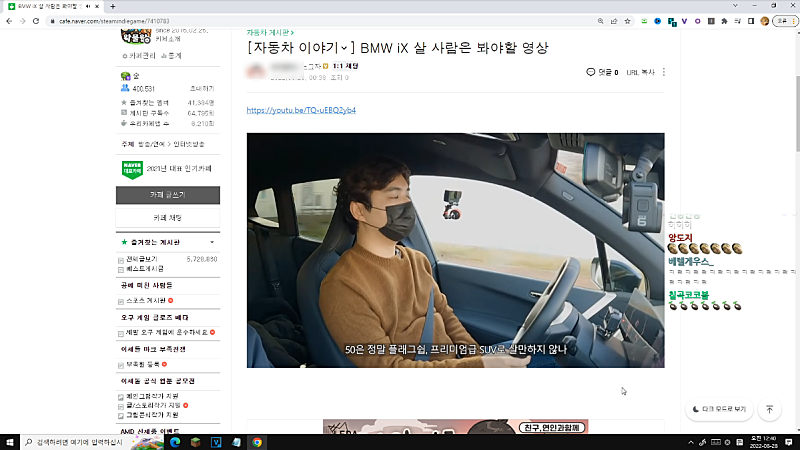Open the 자동차 게시판 board link
This screenshot has width=800, height=450.
pyautogui.click(x=270, y=33)
